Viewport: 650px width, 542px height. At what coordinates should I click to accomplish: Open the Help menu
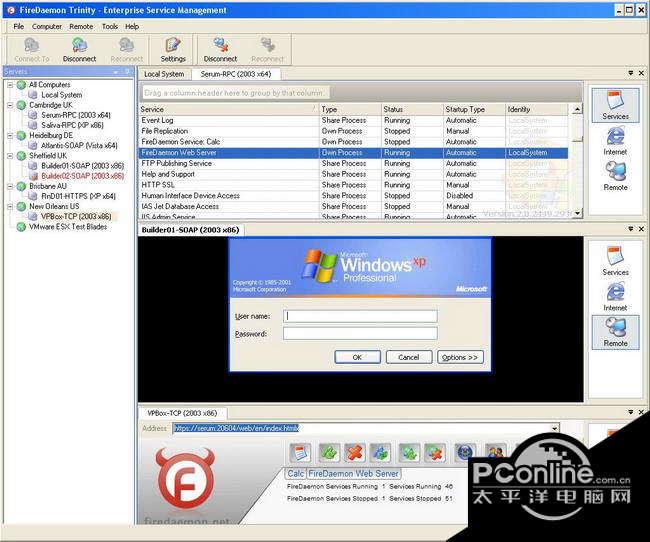coord(132,27)
